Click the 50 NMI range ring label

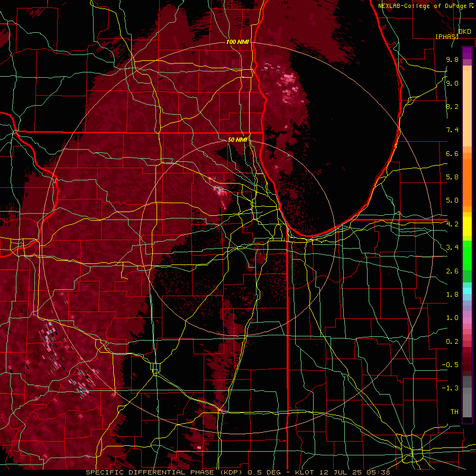coord(237,140)
